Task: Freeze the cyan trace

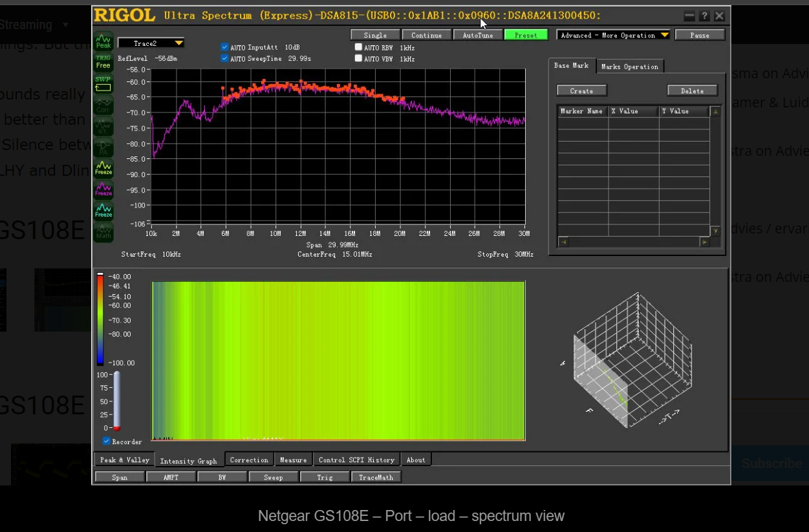Action: 103,211
